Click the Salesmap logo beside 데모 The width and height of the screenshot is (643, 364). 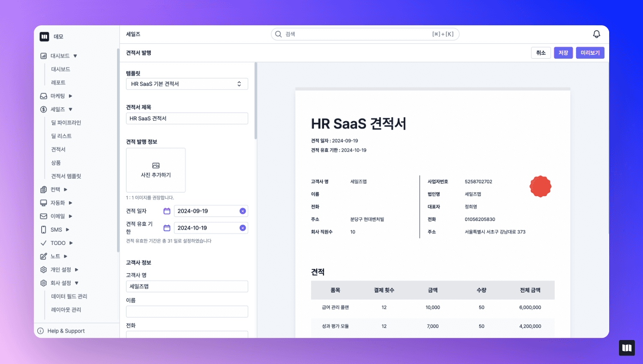[45, 37]
